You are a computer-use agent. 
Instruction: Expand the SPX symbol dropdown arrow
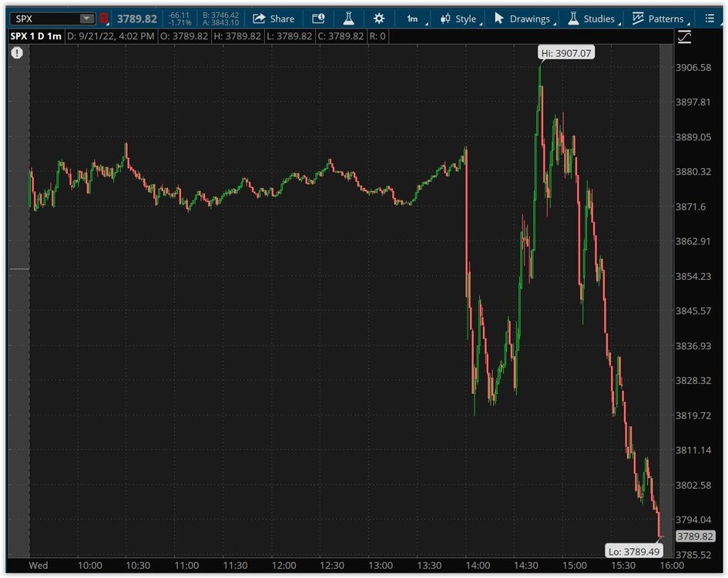click(x=86, y=18)
